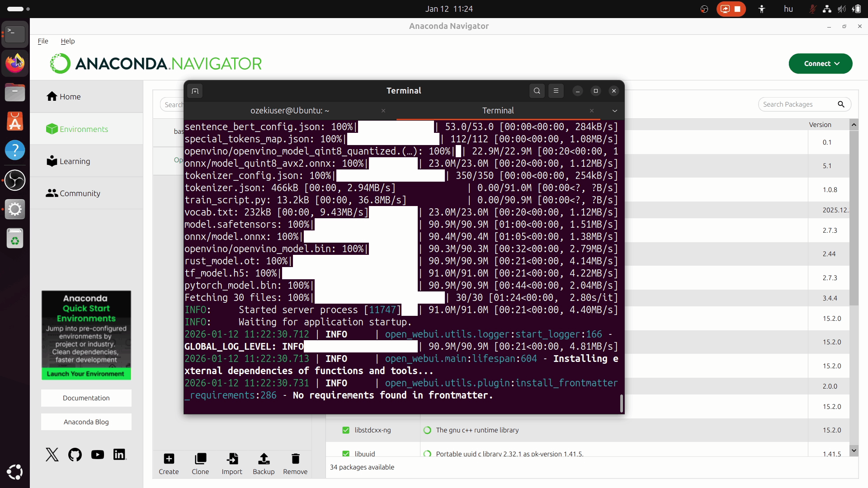This screenshot has width=868, height=488.
Task: Open the hu keyboard layout menu
Action: (788, 9)
